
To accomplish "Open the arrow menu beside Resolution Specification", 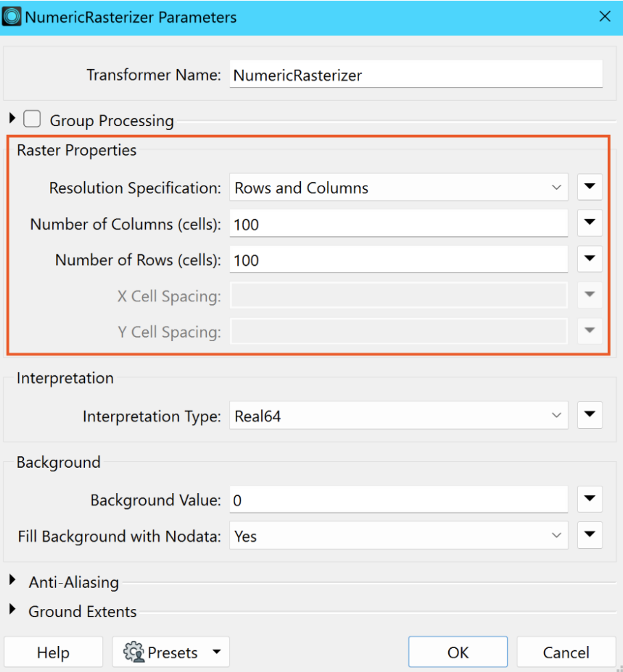I will click(x=589, y=187).
